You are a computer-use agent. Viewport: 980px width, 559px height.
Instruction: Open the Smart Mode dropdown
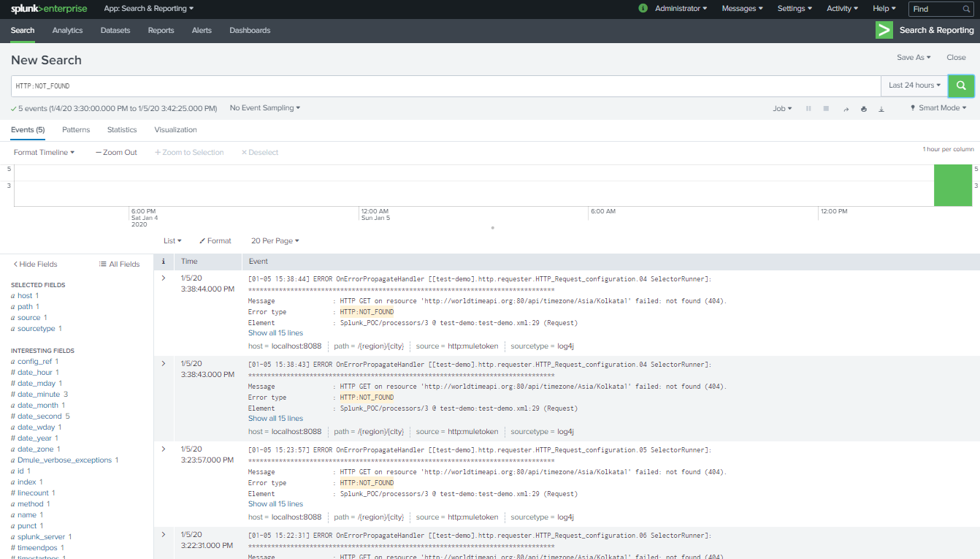[938, 108]
